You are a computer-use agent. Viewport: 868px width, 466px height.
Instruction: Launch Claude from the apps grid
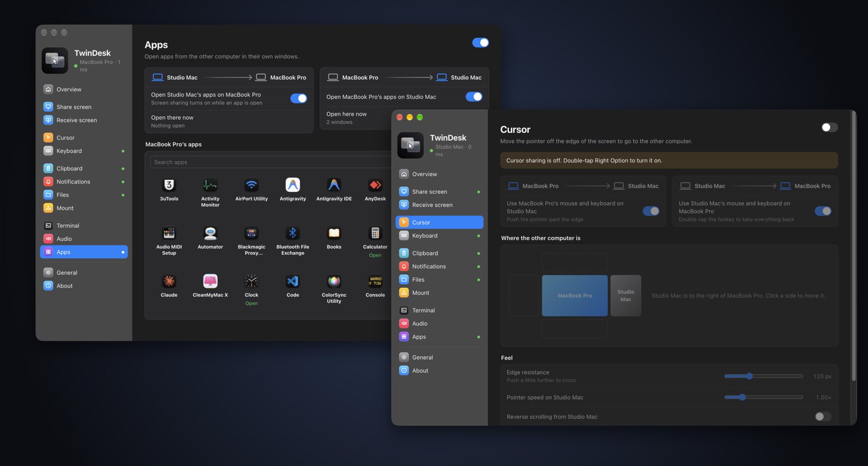pos(169,281)
